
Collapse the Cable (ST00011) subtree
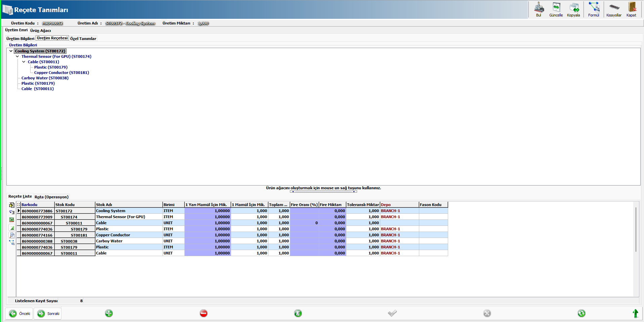click(x=24, y=62)
